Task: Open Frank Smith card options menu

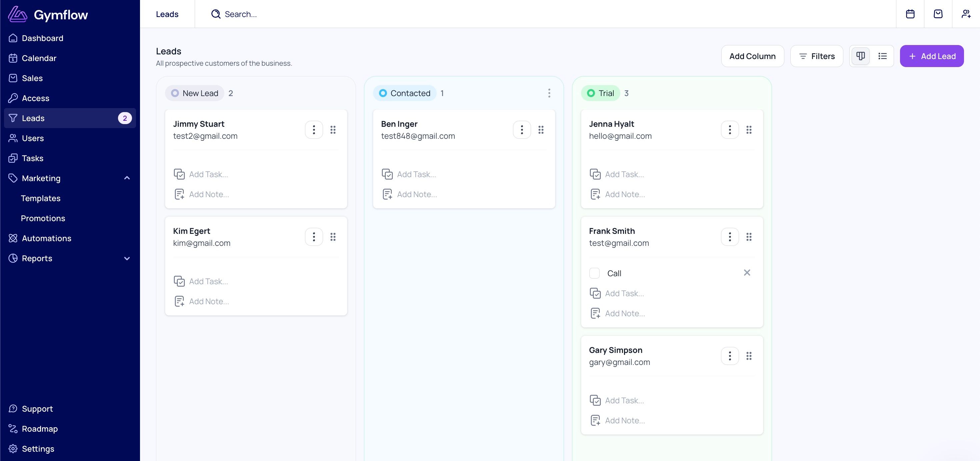Action: pyautogui.click(x=730, y=237)
